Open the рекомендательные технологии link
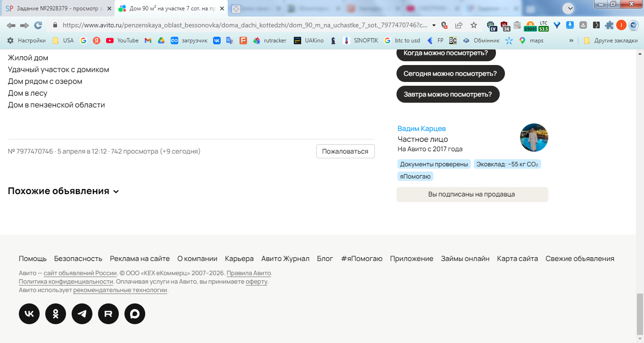 [x=120, y=290]
